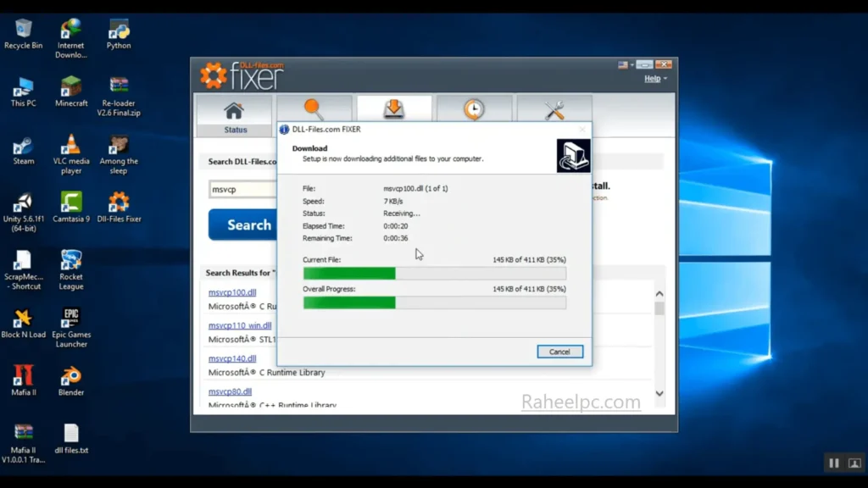Viewport: 868px width, 488px height.
Task: Close the DLL-Files.com FIXER download dialog
Action: 581,130
